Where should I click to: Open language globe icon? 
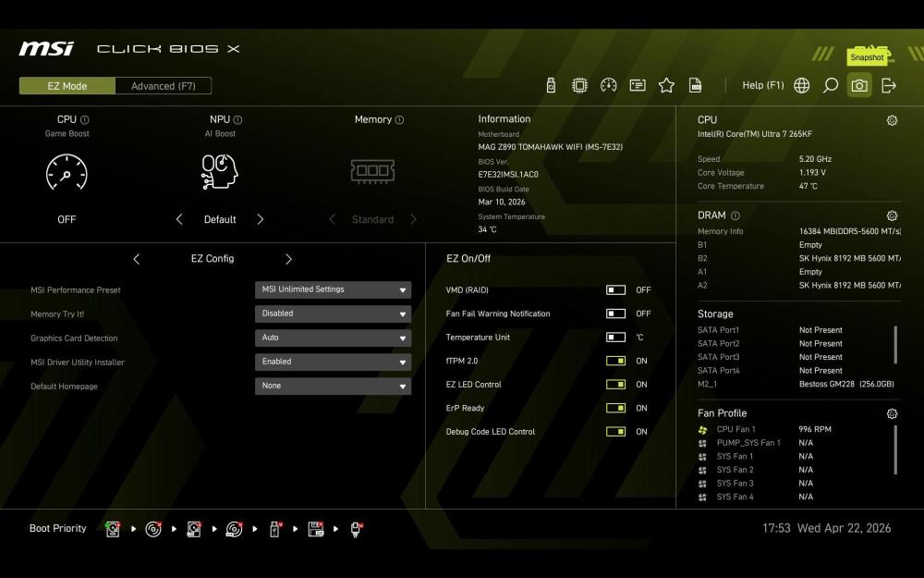801,85
